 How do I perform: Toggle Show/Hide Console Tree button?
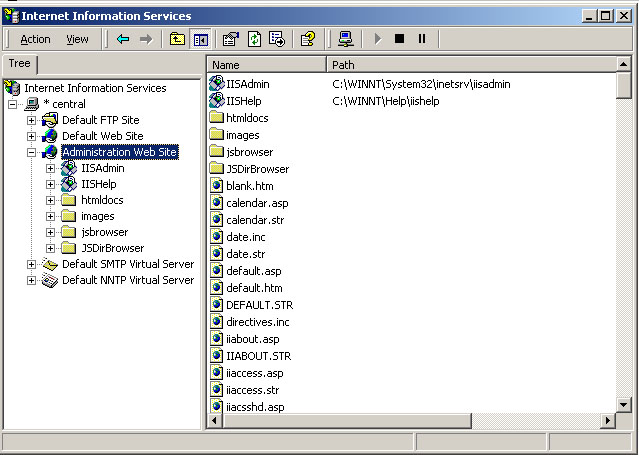(201, 39)
